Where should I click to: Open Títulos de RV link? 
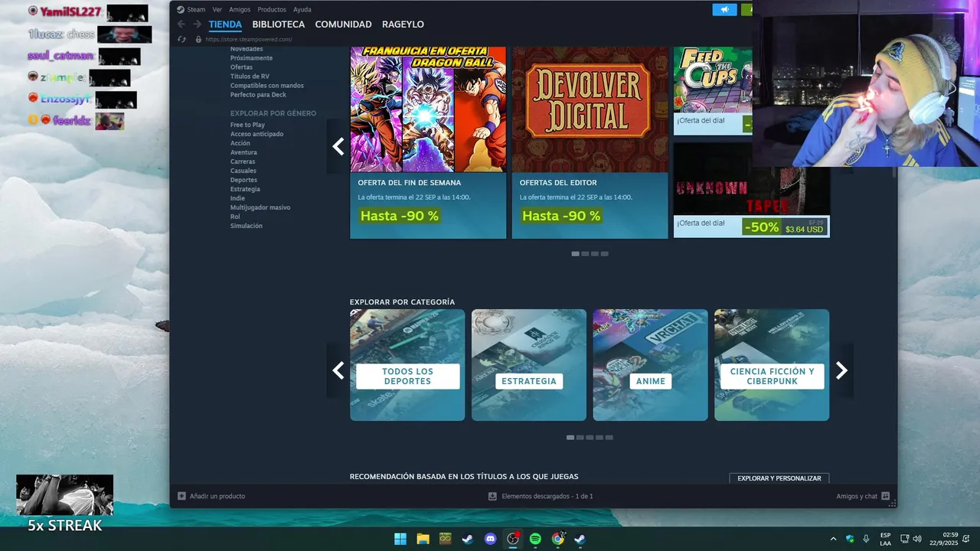tap(250, 77)
